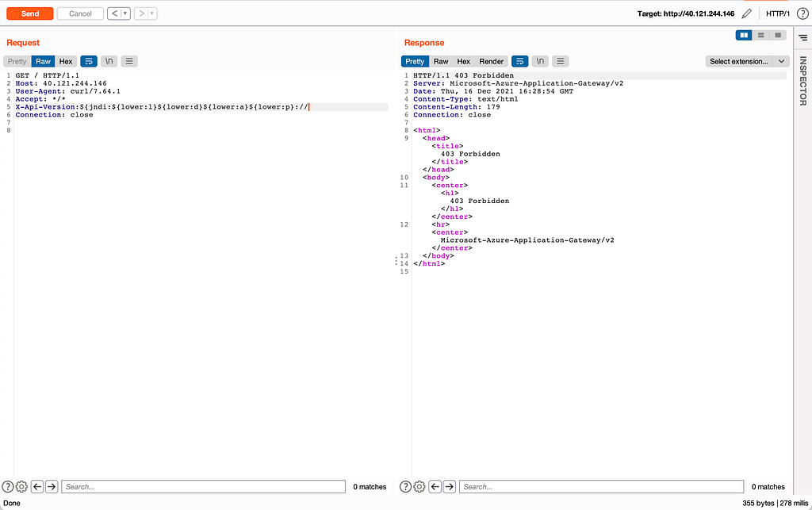The width and height of the screenshot is (812, 510).
Task: Click the response Date header line
Action: pyautogui.click(x=493, y=91)
